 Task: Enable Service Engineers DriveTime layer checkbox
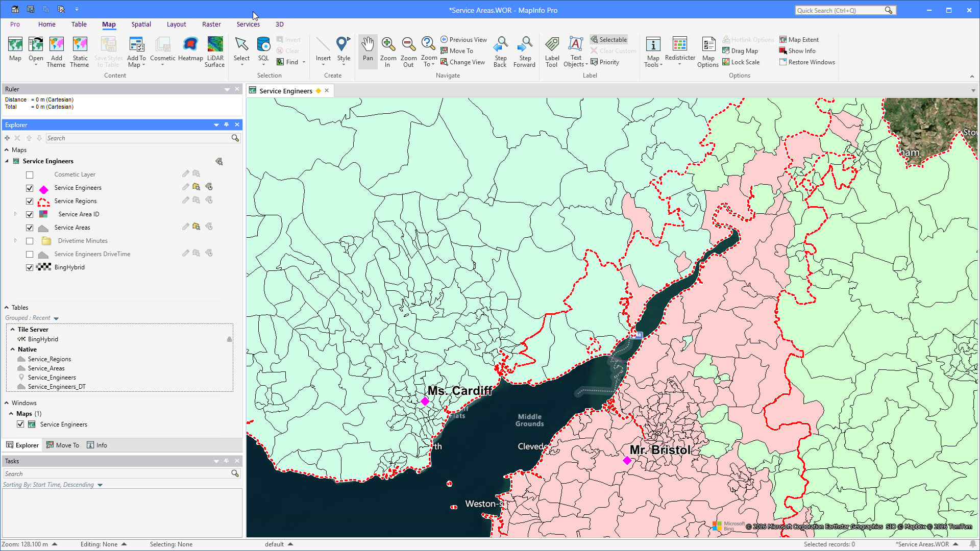pyautogui.click(x=30, y=255)
